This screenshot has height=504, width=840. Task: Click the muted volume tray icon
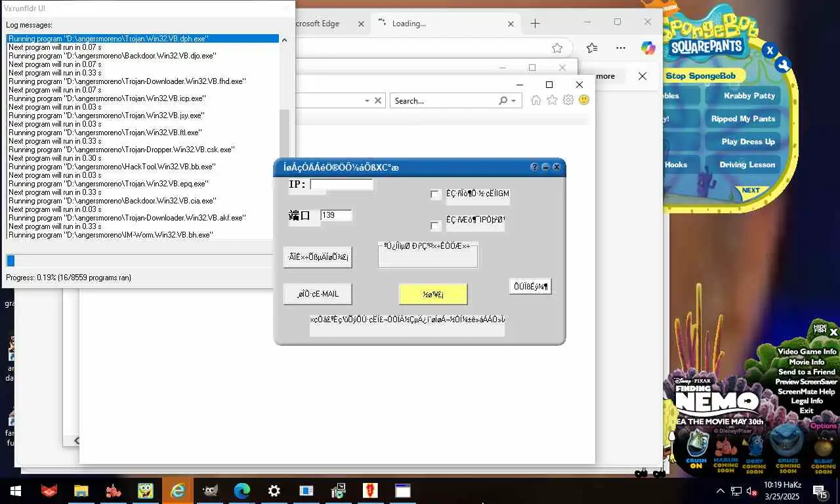(752, 491)
